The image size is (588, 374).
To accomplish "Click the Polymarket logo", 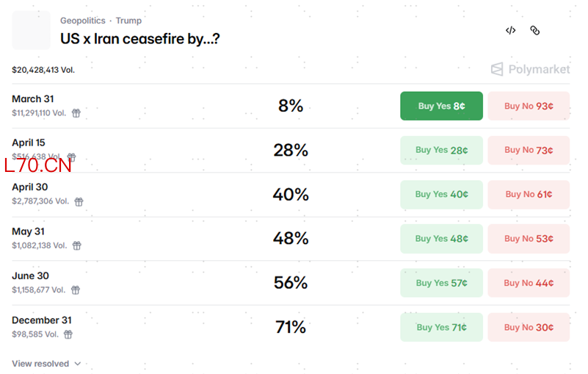I will coord(530,69).
